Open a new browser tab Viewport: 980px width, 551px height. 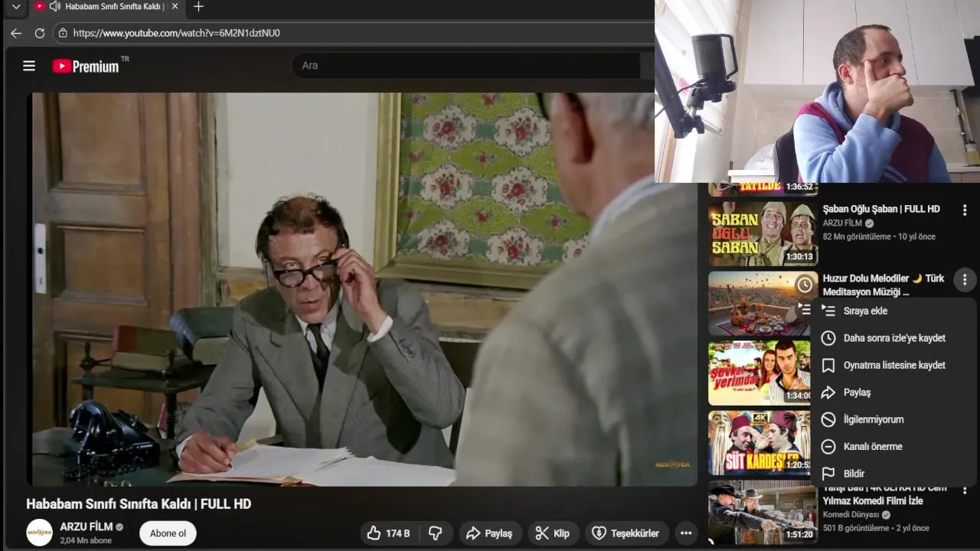click(198, 7)
